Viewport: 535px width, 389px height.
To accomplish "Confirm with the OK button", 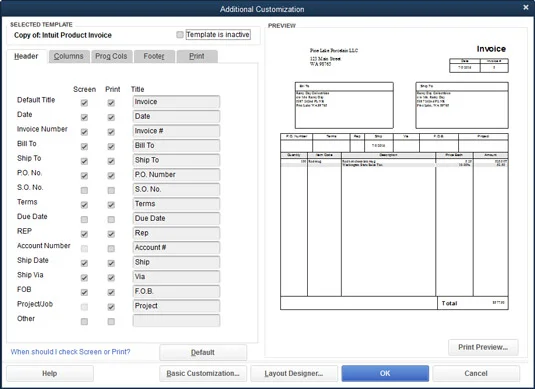I will tap(385, 374).
